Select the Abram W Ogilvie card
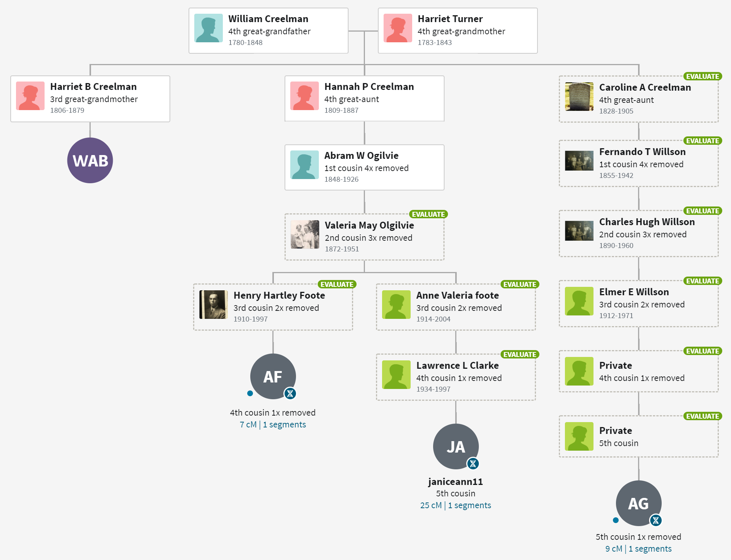The image size is (731, 560). pyautogui.click(x=365, y=167)
